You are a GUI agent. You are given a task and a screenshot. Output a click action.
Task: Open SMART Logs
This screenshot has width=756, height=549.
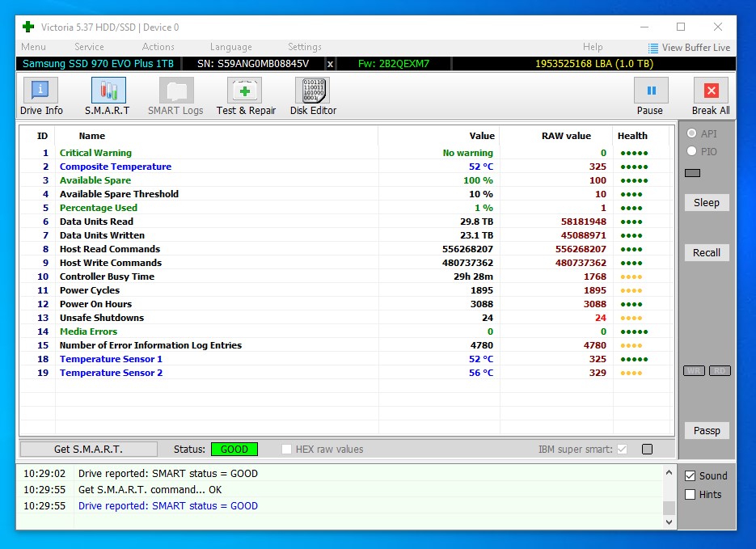click(x=175, y=96)
